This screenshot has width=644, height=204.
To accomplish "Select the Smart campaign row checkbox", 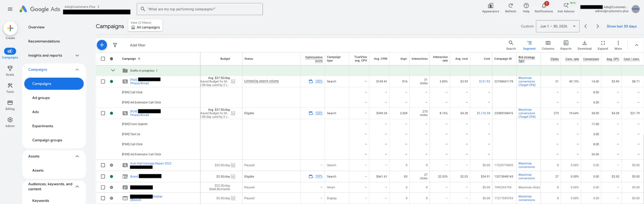I will [x=103, y=188].
